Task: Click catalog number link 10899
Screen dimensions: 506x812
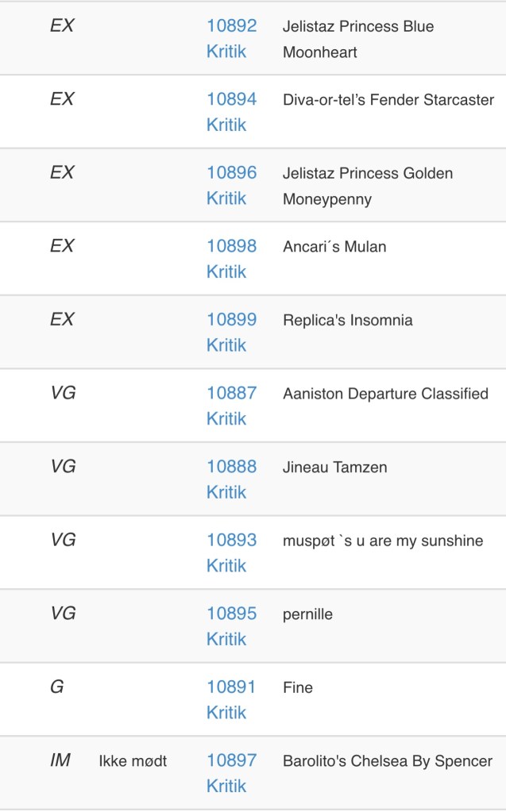Action: (x=231, y=320)
